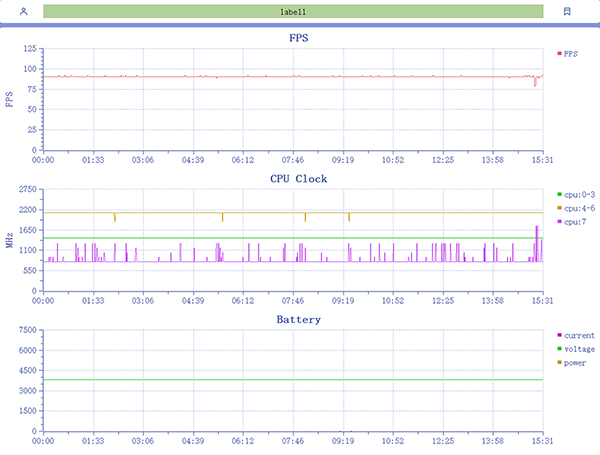Toggle cpu:4-6 legend entry

[577, 208]
